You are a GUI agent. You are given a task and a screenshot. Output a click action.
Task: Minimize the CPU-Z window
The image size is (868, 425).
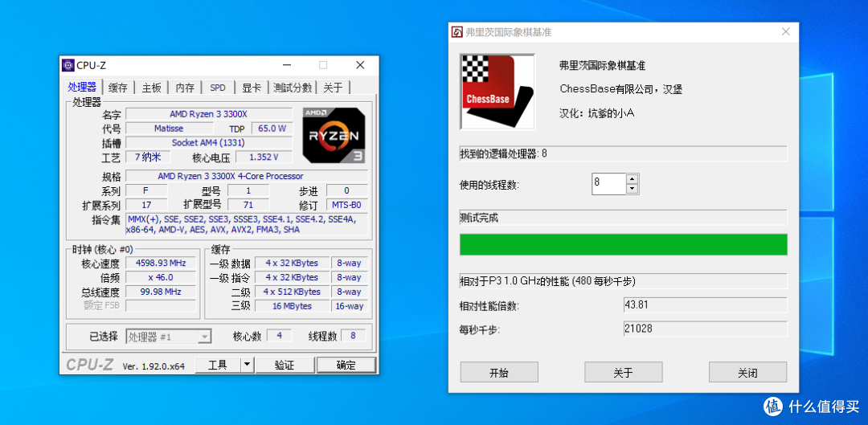click(287, 65)
